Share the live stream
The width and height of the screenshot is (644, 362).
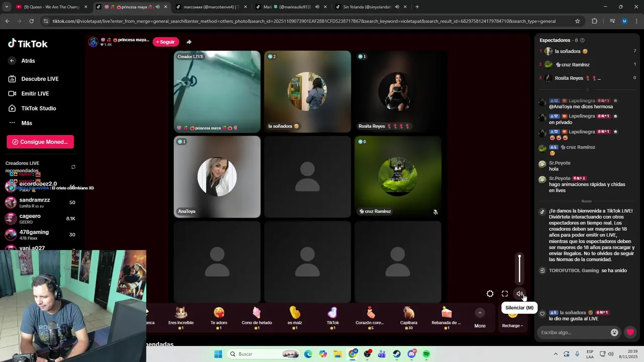tap(189, 42)
